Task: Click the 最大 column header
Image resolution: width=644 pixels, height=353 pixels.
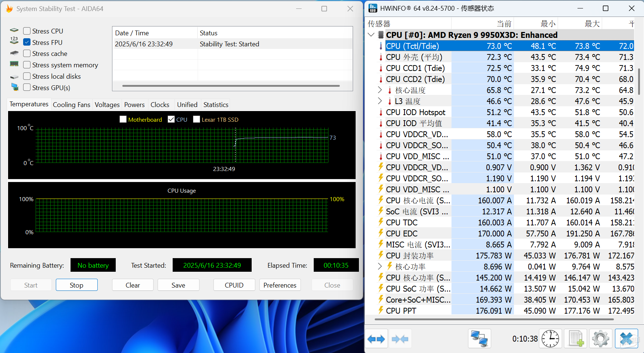Action: pos(580,24)
